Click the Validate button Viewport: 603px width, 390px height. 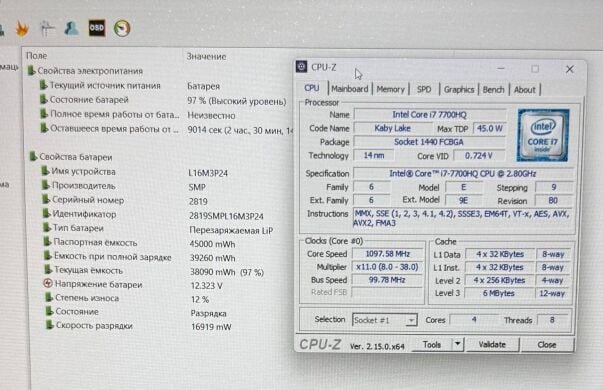coord(492,345)
